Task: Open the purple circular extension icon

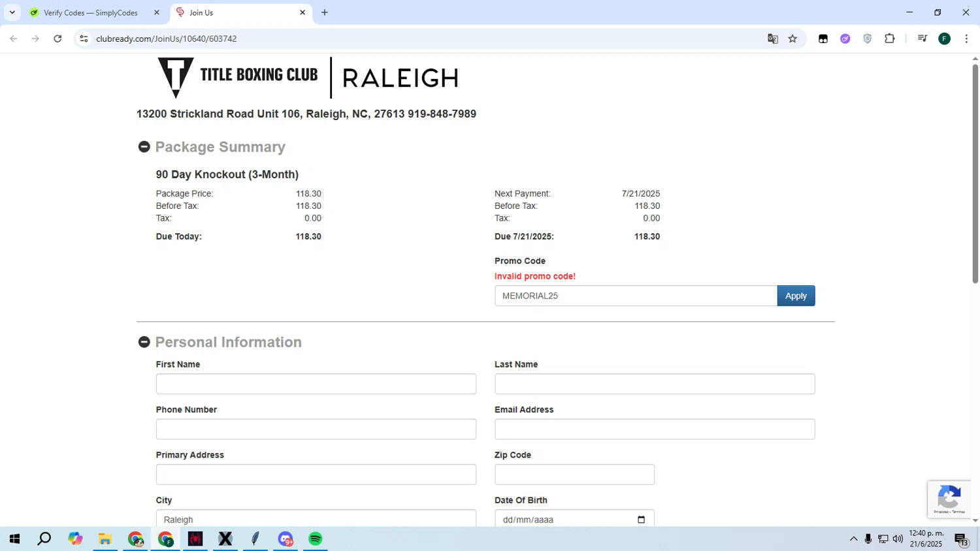Action: 845,39
